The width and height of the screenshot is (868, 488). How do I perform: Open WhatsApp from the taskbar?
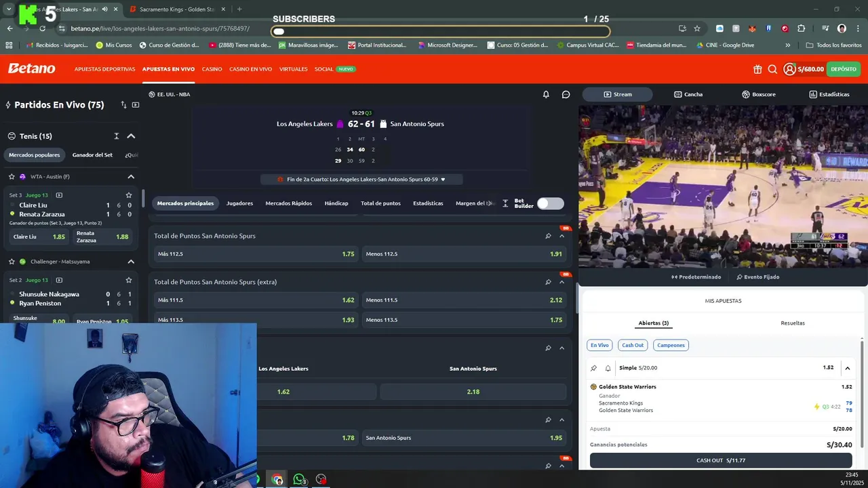299,479
